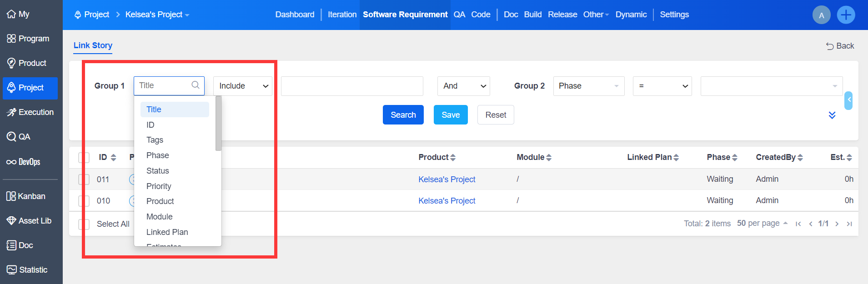The height and width of the screenshot is (284, 868).
Task: Click the double-chevron expand search icon
Action: click(832, 115)
